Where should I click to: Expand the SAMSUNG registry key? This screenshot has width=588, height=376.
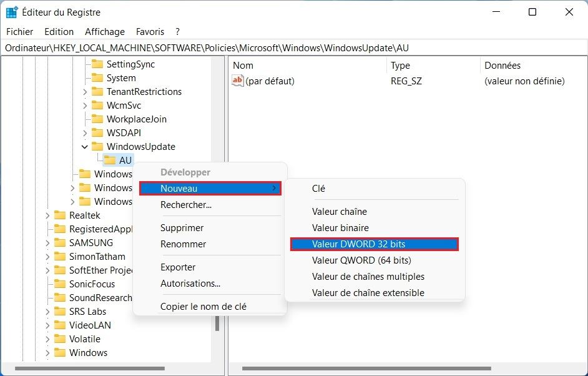(x=47, y=243)
